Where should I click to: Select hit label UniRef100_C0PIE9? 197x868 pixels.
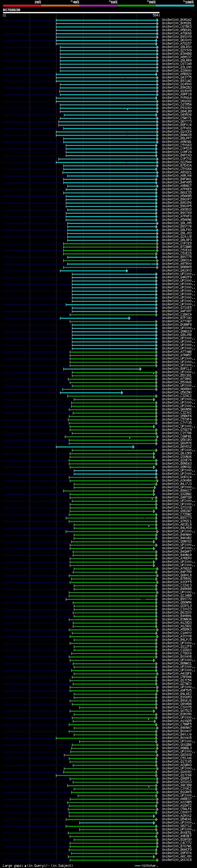pyautogui.click(x=177, y=244)
